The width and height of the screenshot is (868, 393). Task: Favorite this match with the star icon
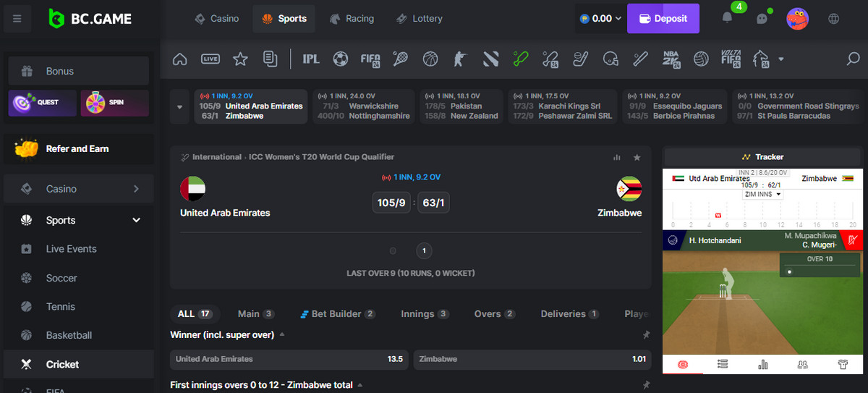pyautogui.click(x=637, y=157)
